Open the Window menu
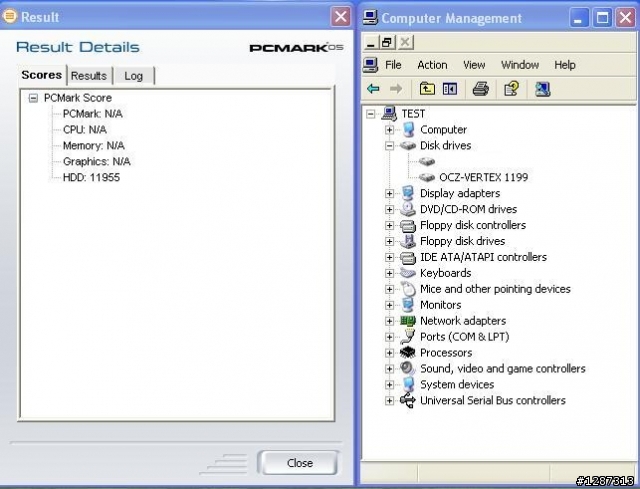 coord(520,65)
